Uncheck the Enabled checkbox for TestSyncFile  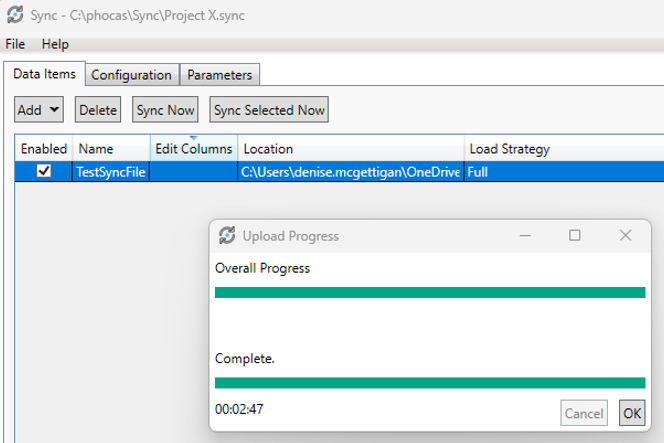coord(43,171)
